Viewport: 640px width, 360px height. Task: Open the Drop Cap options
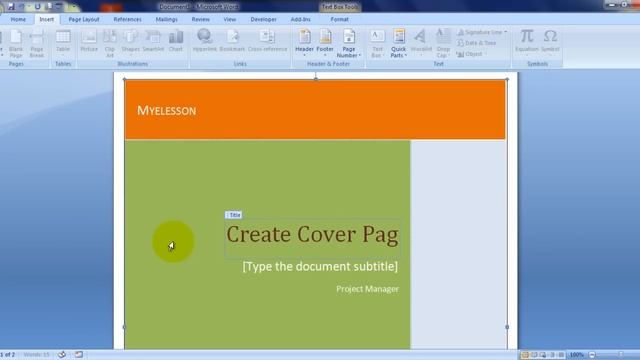(x=443, y=44)
